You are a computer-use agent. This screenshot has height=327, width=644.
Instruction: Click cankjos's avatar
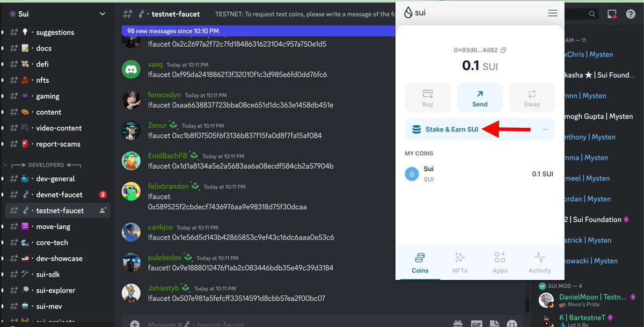[131, 232]
